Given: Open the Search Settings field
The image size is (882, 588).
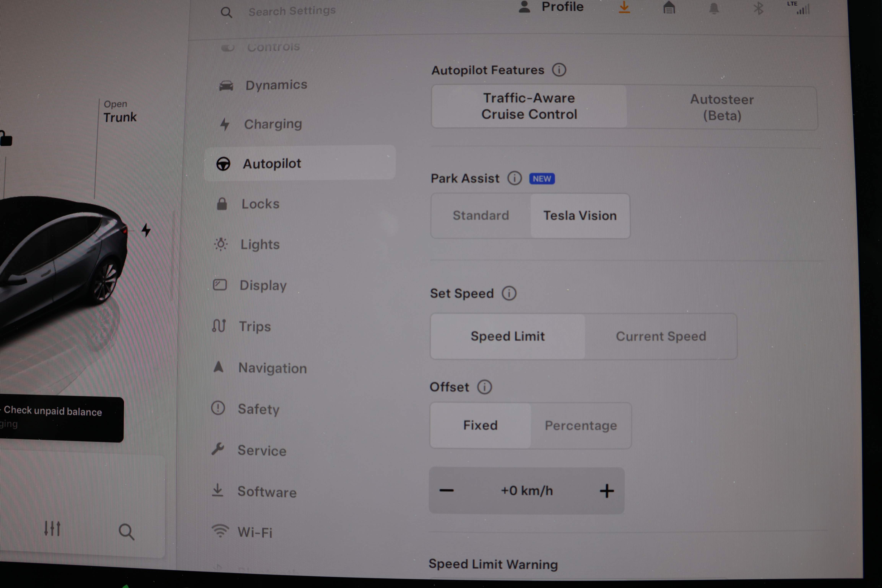Looking at the screenshot, I should coord(292,11).
